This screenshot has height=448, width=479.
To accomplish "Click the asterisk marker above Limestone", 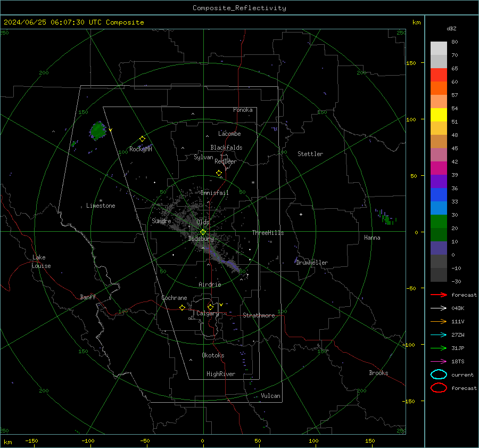I will point(101,201).
